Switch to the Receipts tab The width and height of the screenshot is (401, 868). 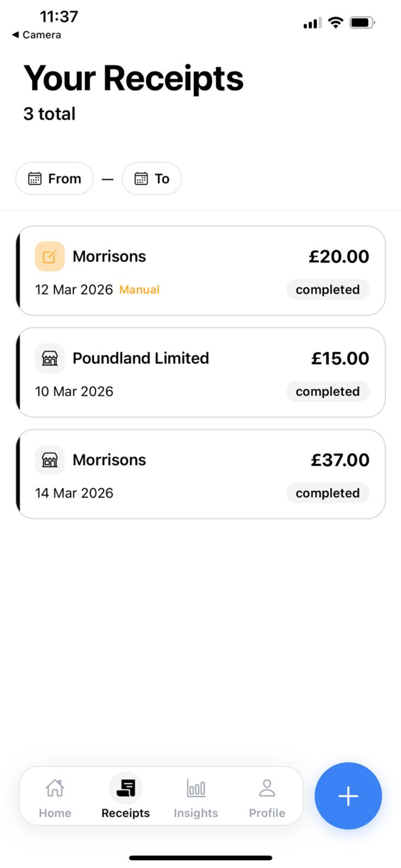pyautogui.click(x=125, y=796)
